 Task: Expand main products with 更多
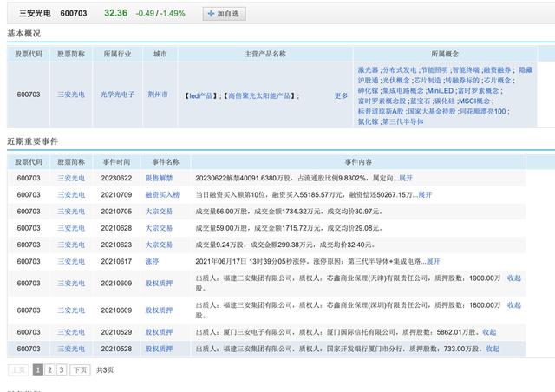click(341, 95)
